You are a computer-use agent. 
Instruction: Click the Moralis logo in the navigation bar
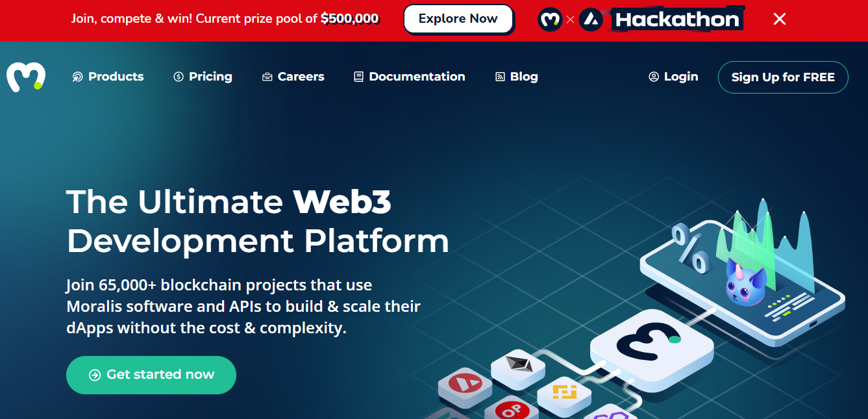pos(26,77)
